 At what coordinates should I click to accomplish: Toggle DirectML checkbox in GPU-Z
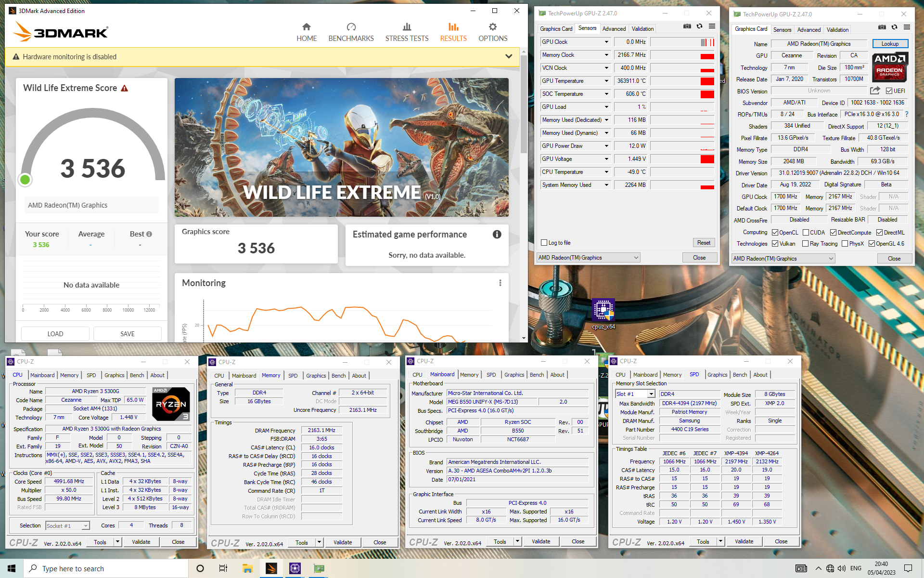coord(879,233)
